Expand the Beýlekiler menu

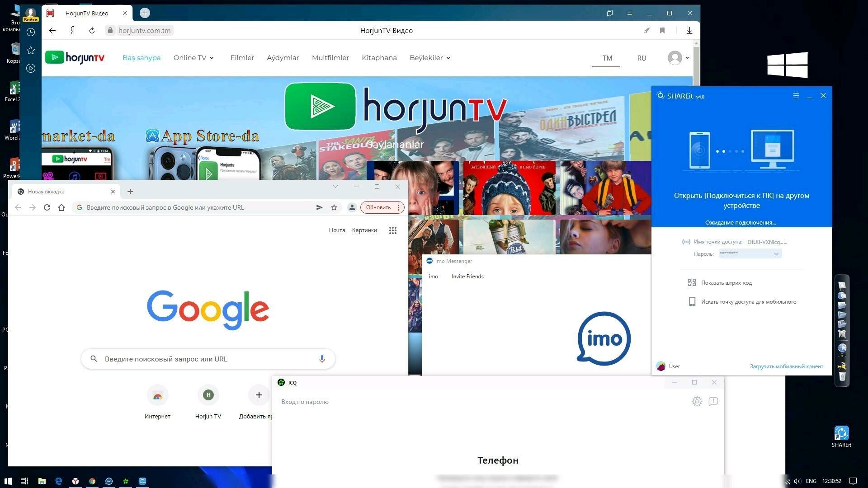[429, 58]
